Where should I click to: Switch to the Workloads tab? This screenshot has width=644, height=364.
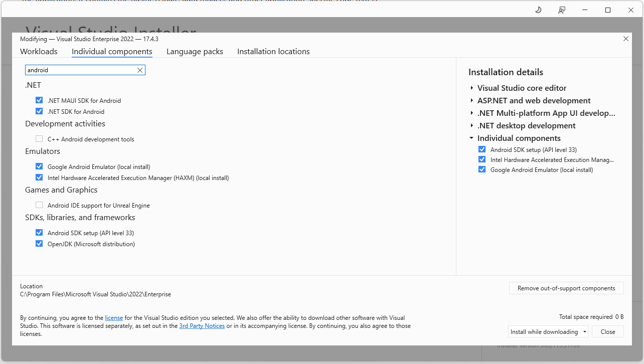39,52
